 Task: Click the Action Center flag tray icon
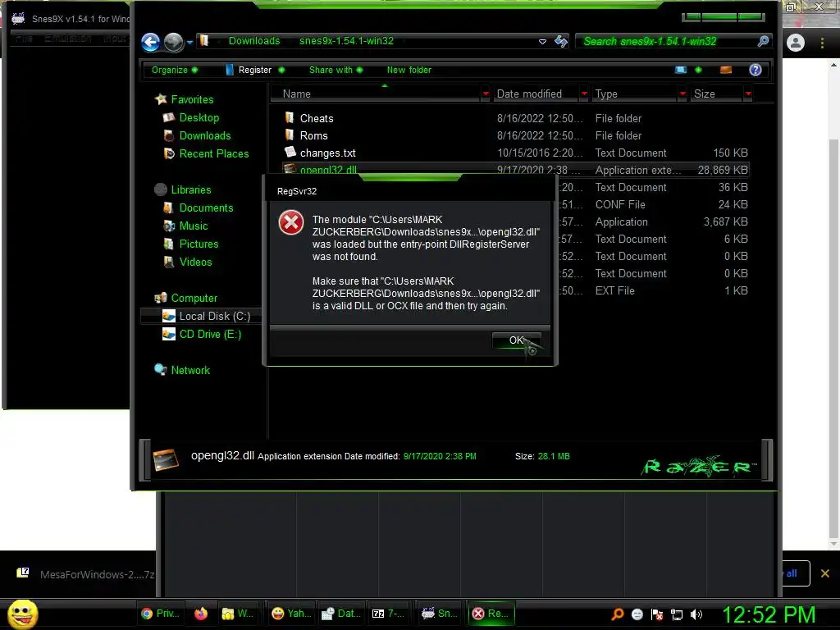[657, 614]
